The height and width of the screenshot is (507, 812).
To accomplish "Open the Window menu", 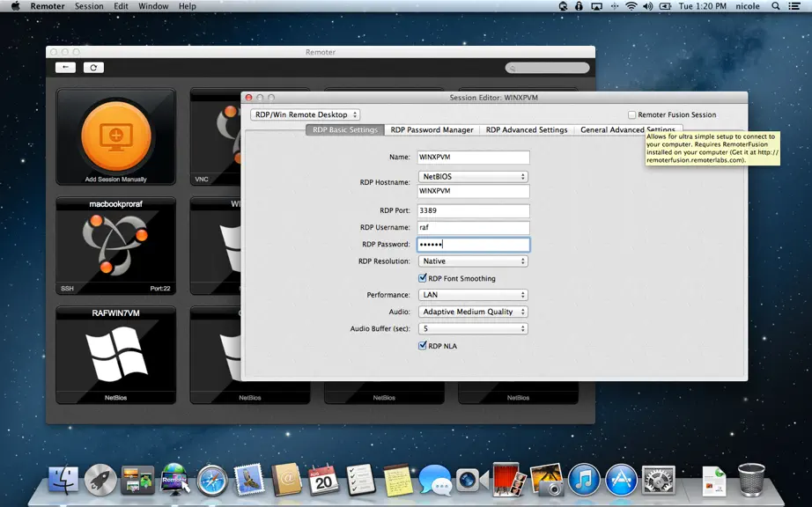I will pos(153,6).
